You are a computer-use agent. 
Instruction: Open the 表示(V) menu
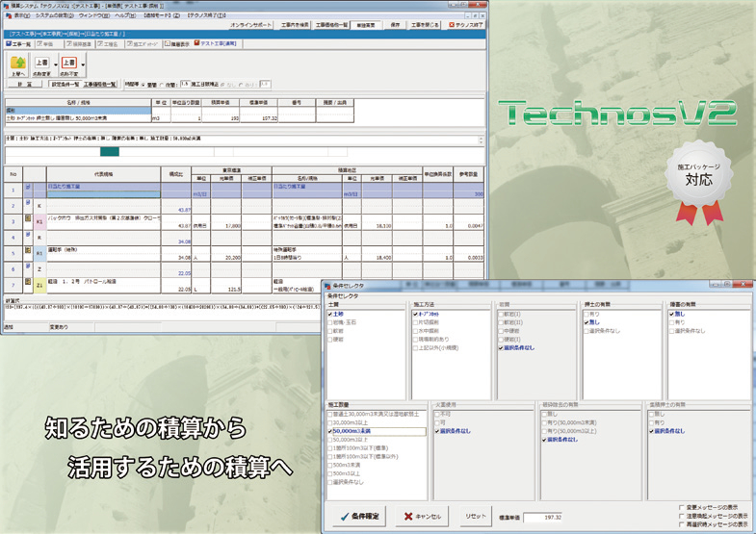(x=22, y=15)
